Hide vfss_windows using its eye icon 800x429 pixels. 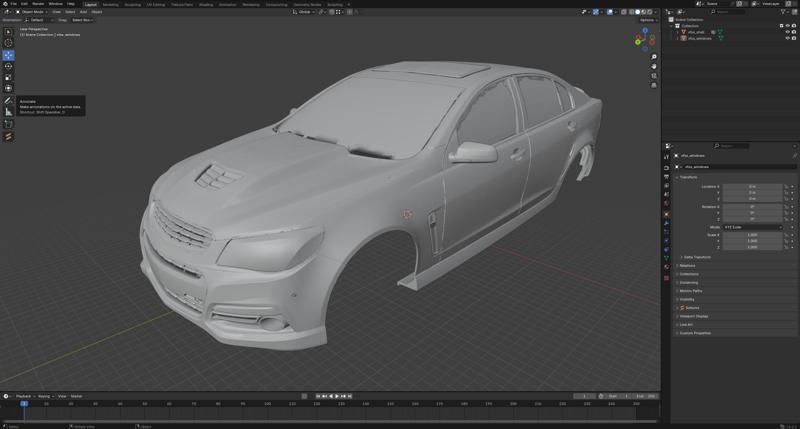786,38
